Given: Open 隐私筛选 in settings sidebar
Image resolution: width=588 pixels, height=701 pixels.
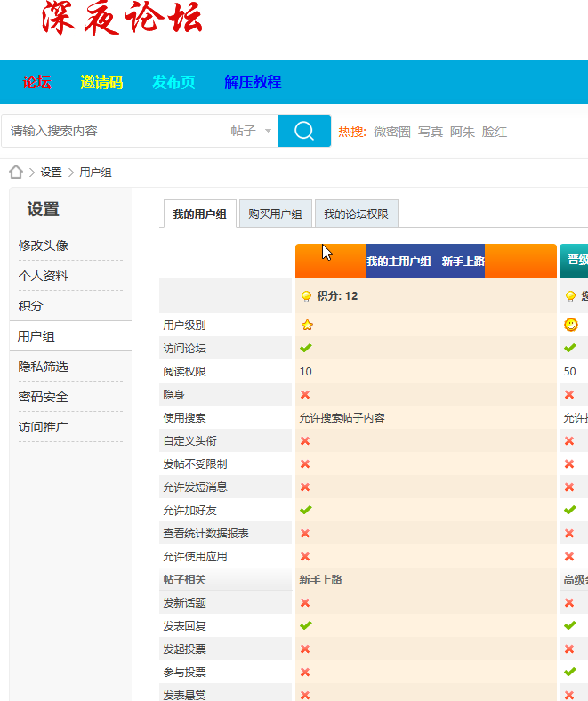Looking at the screenshot, I should (44, 367).
